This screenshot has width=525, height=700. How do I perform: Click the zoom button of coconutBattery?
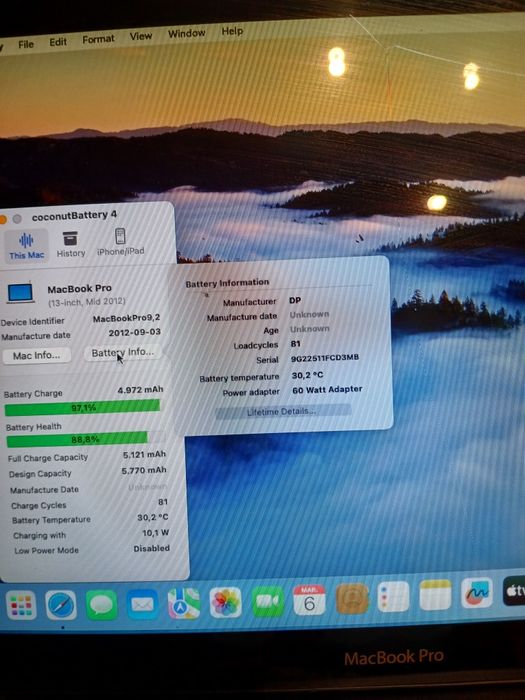pyautogui.click(x=17, y=219)
